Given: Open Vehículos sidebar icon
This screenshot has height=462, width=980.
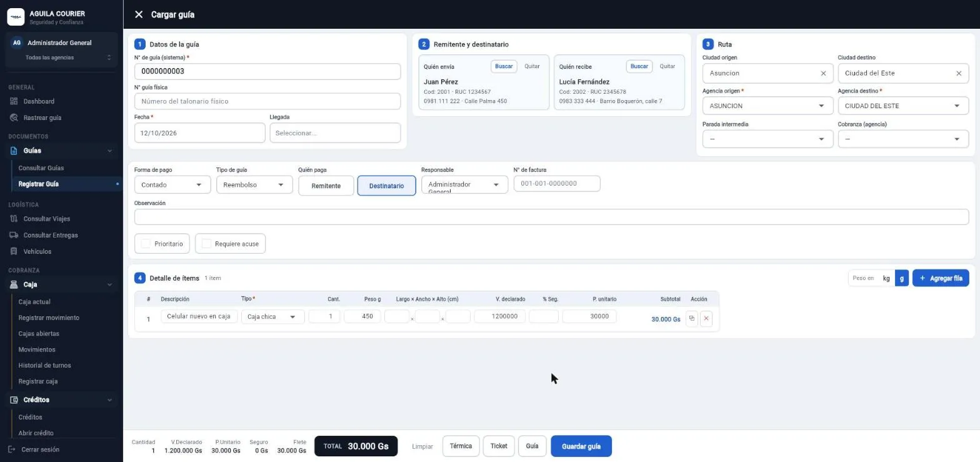Looking at the screenshot, I should (x=14, y=251).
